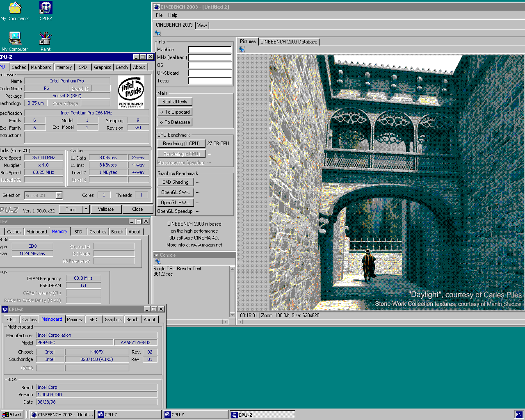Run the Rendering (1 CPU) benchmark

[181, 144]
